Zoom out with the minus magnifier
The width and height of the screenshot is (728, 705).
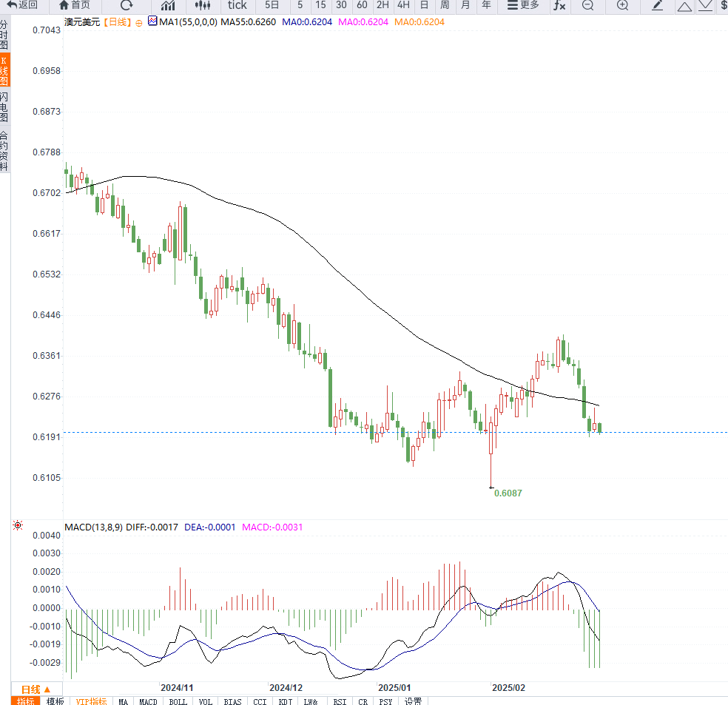point(587,5)
